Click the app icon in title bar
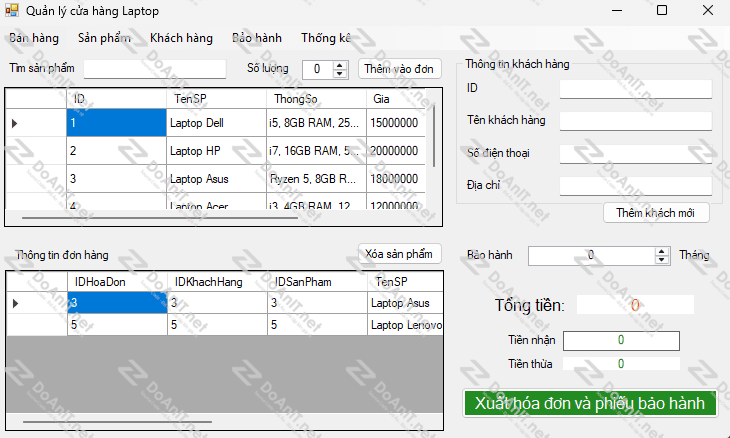This screenshot has width=730, height=438. tap(14, 10)
